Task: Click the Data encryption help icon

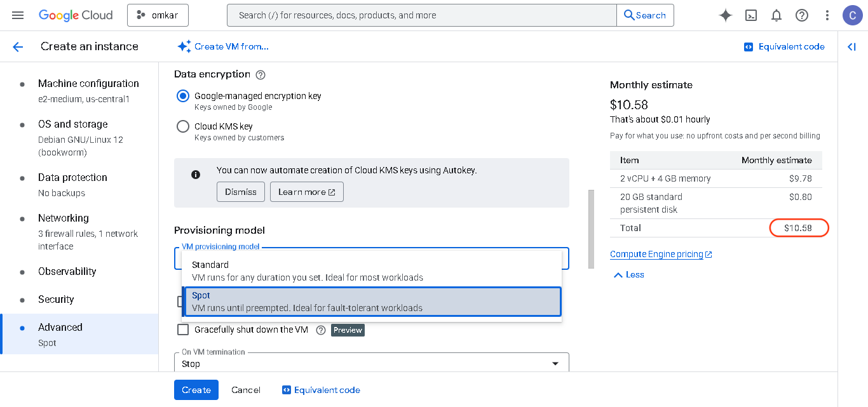Action: [260, 75]
